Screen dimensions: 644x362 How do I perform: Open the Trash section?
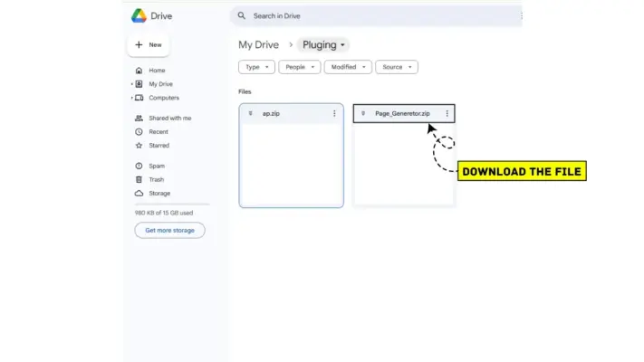point(156,179)
